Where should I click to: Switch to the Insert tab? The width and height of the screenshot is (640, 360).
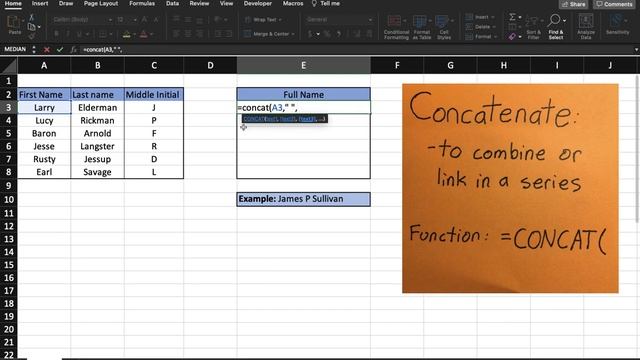point(40,3)
